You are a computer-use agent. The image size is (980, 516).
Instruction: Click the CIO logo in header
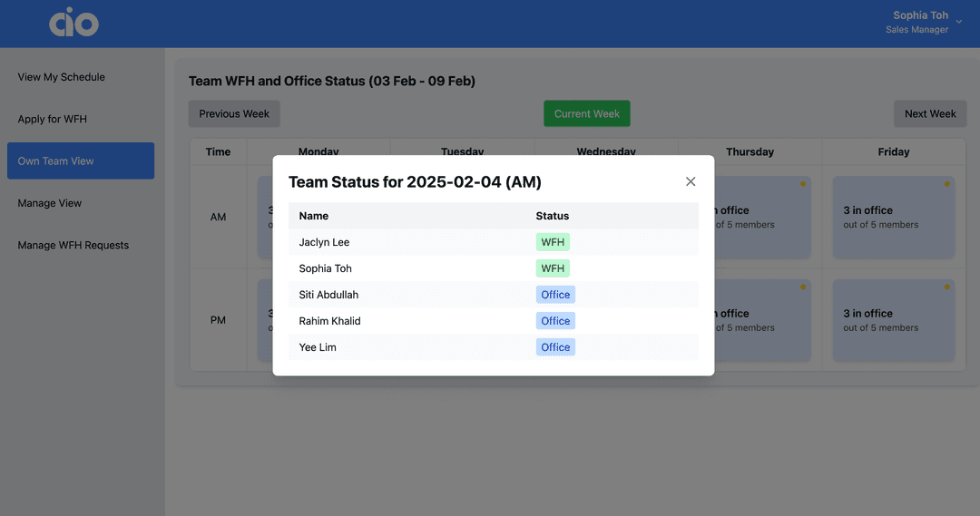pos(73,23)
